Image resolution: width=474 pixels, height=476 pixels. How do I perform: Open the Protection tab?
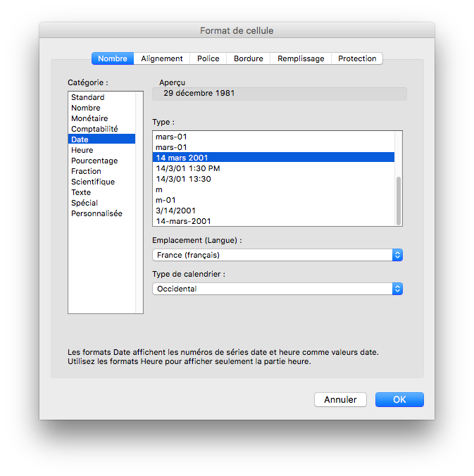(x=357, y=58)
